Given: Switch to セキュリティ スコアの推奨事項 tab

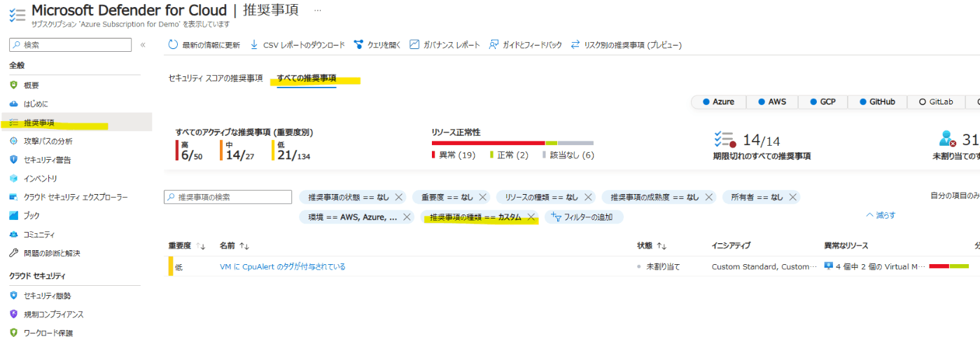Looking at the screenshot, I should [216, 78].
